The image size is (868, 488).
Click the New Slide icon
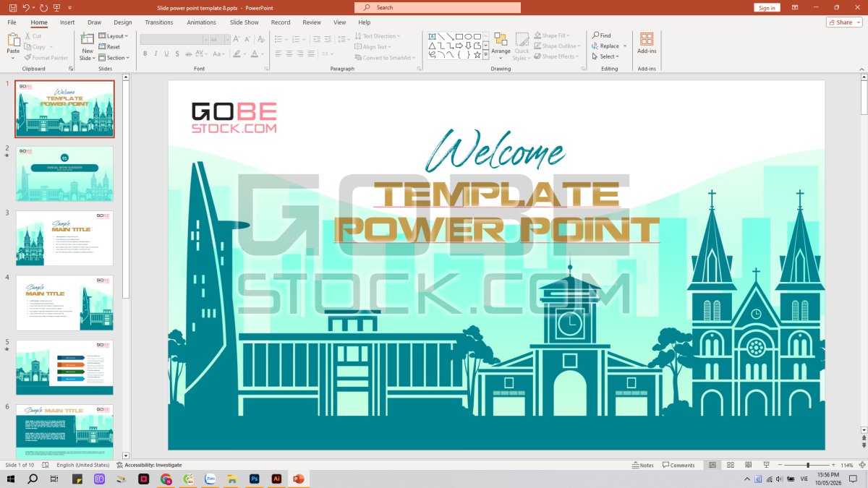(88, 39)
